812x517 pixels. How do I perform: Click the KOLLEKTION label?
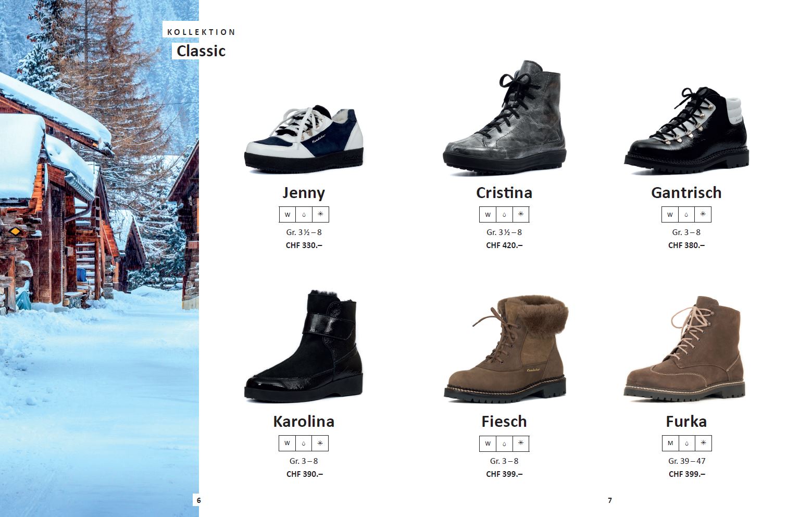[x=201, y=32]
